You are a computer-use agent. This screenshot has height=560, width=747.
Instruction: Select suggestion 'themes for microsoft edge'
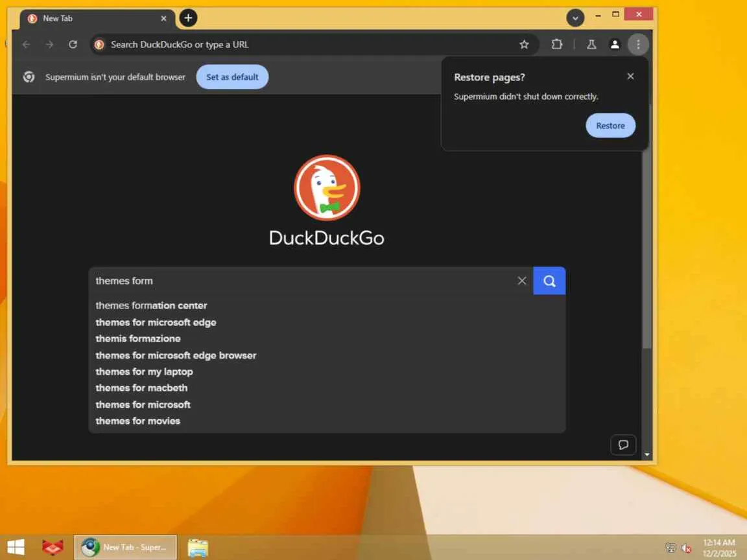[x=327, y=322]
